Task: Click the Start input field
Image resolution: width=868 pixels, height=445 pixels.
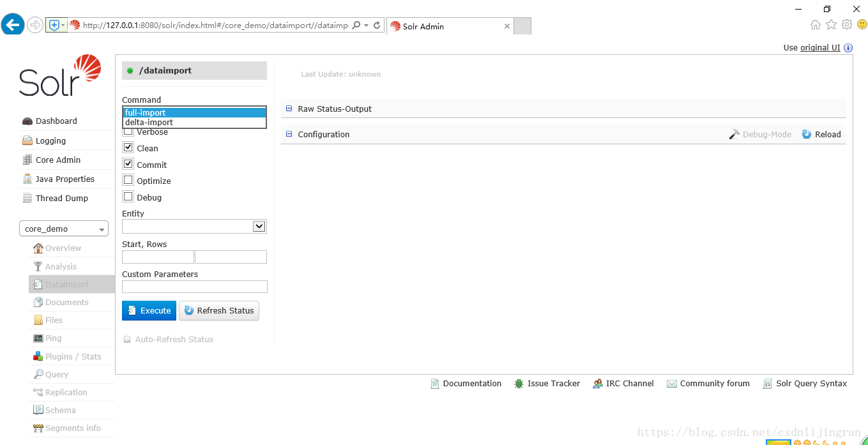Action: pos(158,257)
